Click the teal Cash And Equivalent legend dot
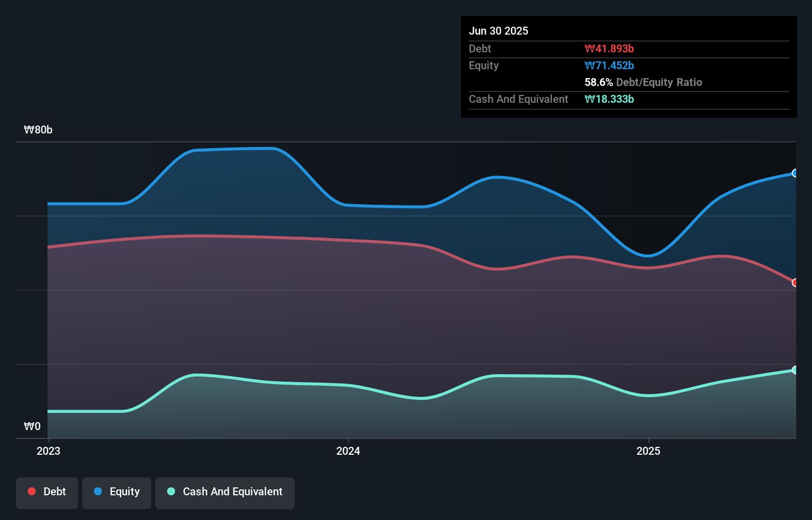 pos(170,491)
